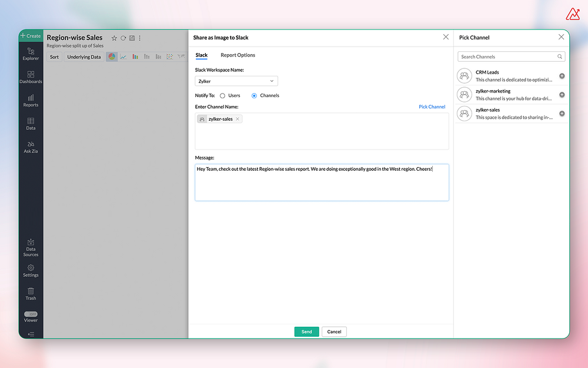
Task: Open the Slack Workspace Name dropdown
Action: [236, 81]
